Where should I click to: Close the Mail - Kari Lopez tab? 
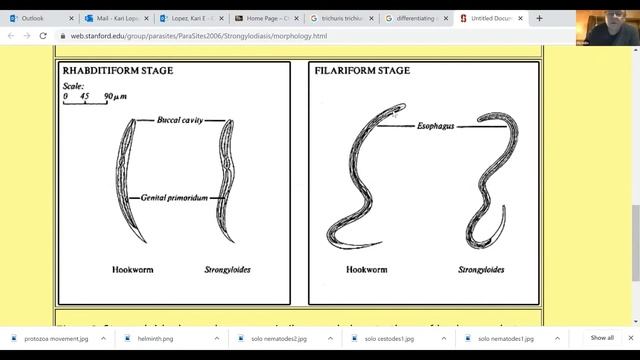[146, 18]
